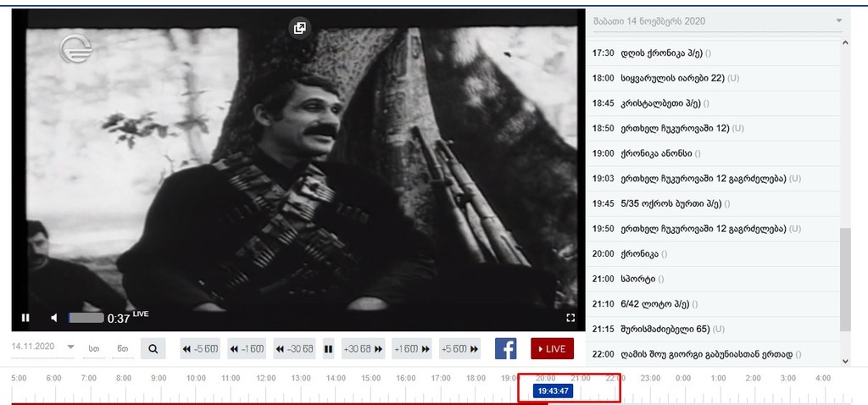Jump to 3:00 on the timeline

tap(787, 378)
